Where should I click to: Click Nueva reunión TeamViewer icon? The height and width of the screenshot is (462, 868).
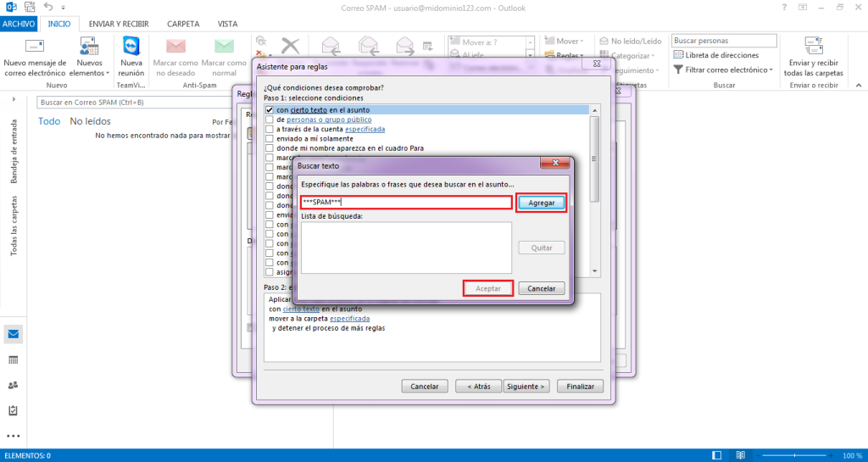click(131, 46)
